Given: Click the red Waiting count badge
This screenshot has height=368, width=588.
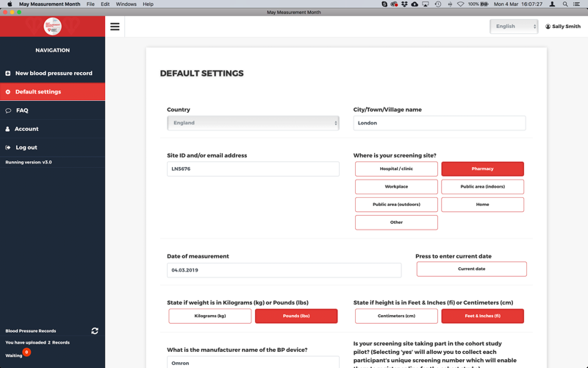Looking at the screenshot, I should (26, 352).
